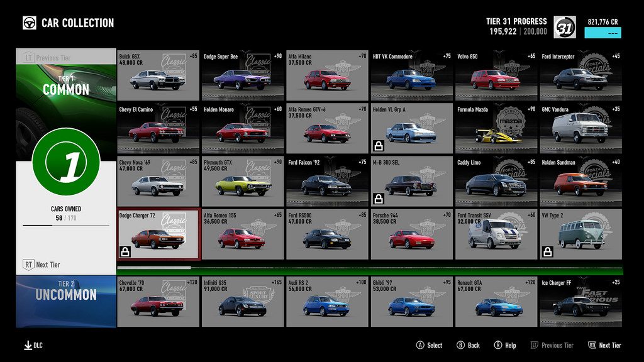Click the green number 1 tier badge
This screenshot has width=644, height=362.
pos(66,162)
